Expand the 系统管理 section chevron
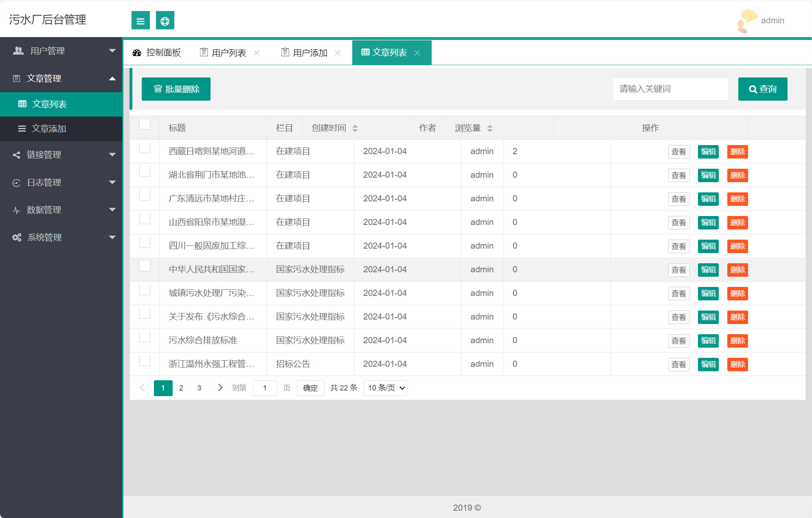 (113, 237)
